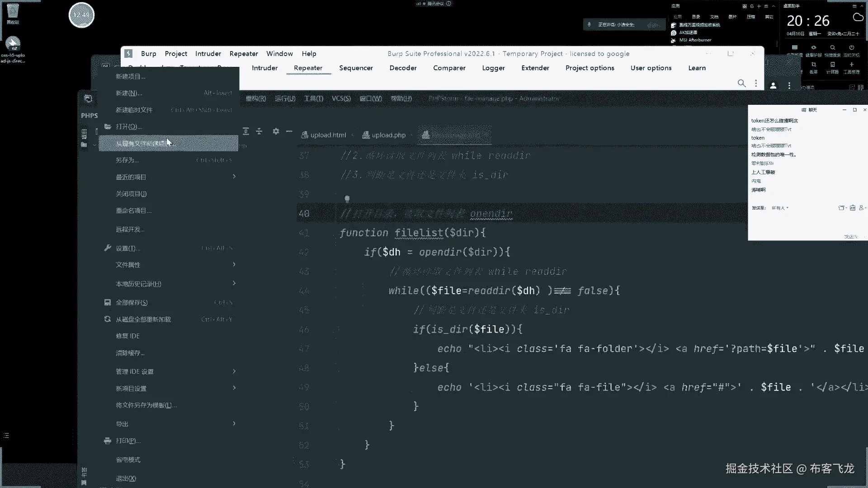The height and width of the screenshot is (488, 868).
Task: Click line number 40 in the gutter
Action: (x=304, y=213)
